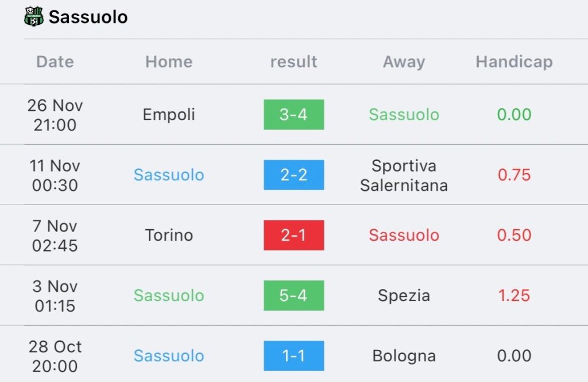Select Empoli home team name
Screen dimensions: 588x382
tap(169, 115)
